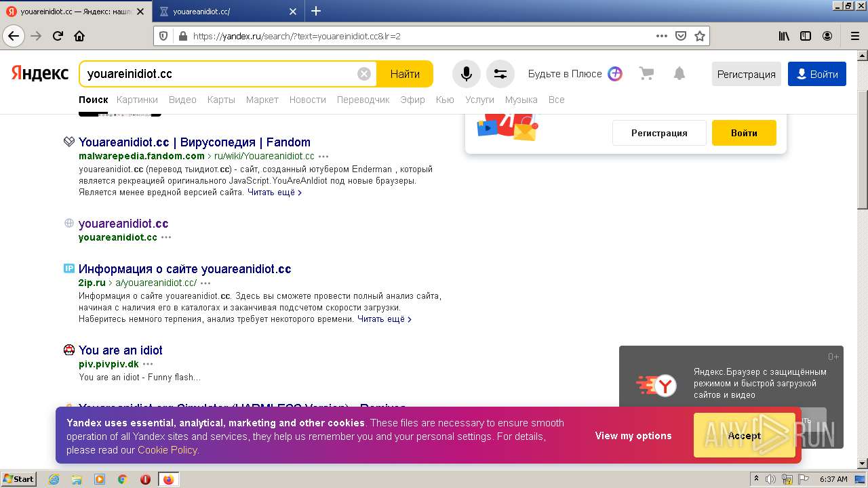868x488 pixels.
Task: Click the Windows Start button
Action: point(19,479)
